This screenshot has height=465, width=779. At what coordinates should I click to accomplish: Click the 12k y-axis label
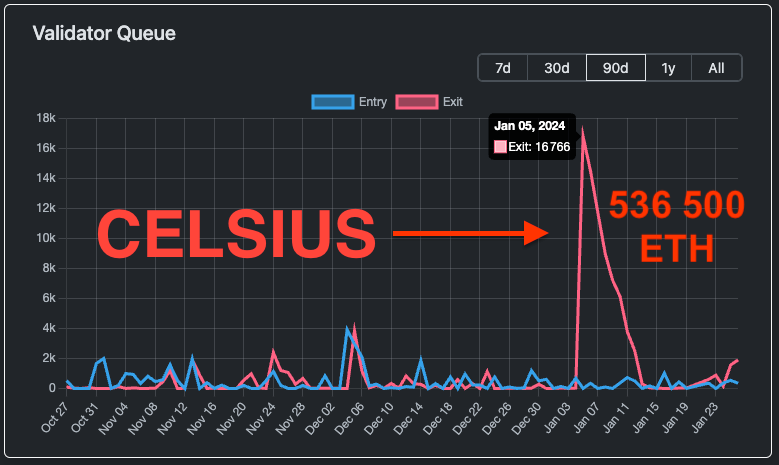click(x=46, y=208)
